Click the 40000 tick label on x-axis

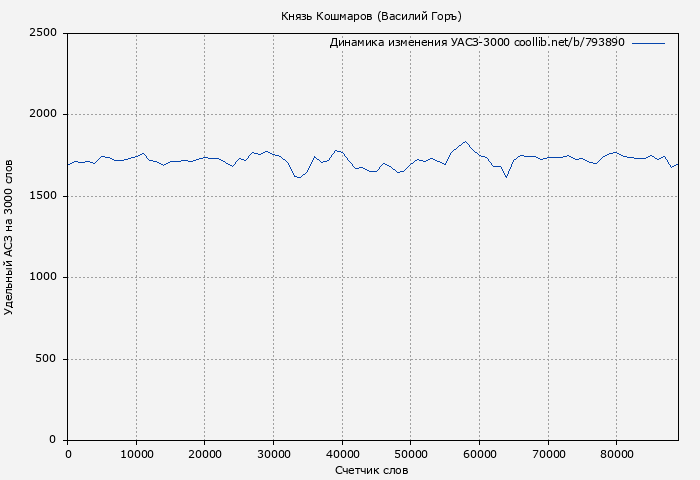click(x=342, y=454)
